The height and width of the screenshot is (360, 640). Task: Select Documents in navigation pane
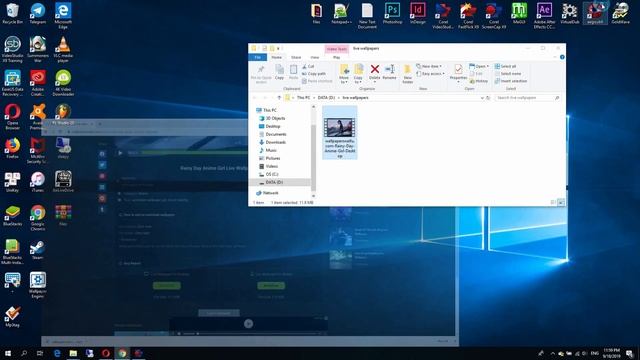pos(272,134)
